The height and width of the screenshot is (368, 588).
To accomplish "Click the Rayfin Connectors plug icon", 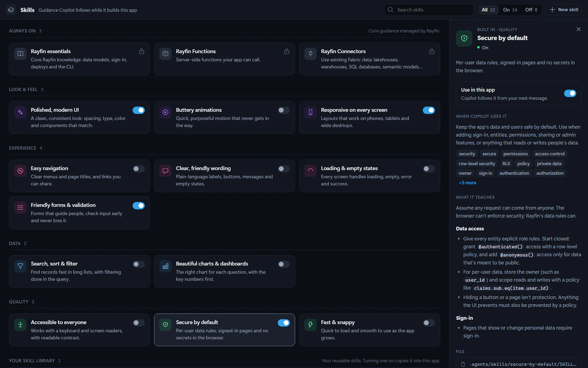I will (311, 54).
